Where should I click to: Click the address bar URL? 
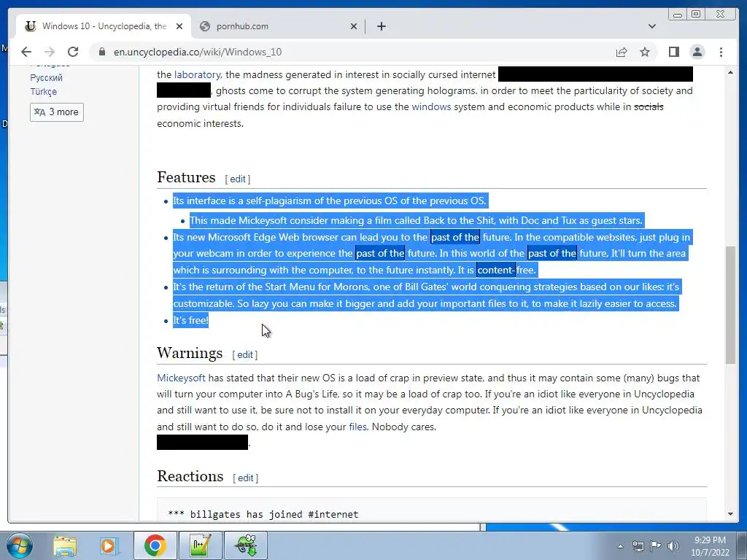197,52
